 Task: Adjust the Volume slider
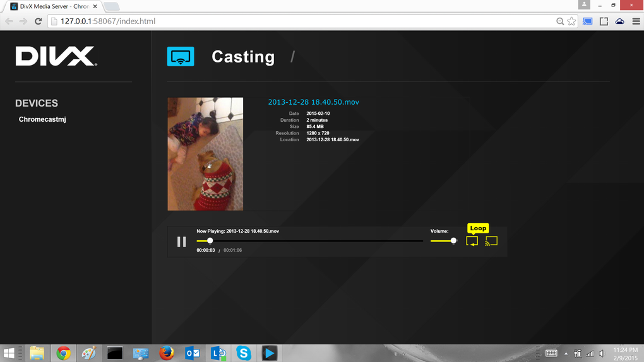443,241
